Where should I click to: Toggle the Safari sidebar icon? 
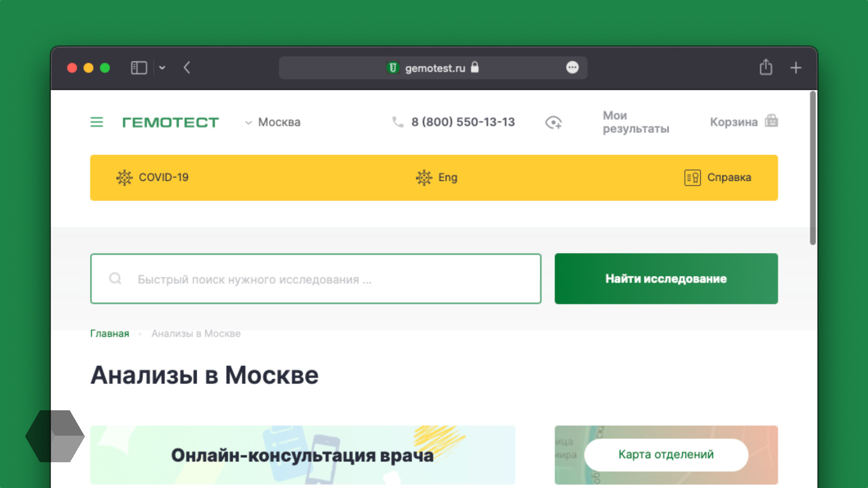click(139, 68)
